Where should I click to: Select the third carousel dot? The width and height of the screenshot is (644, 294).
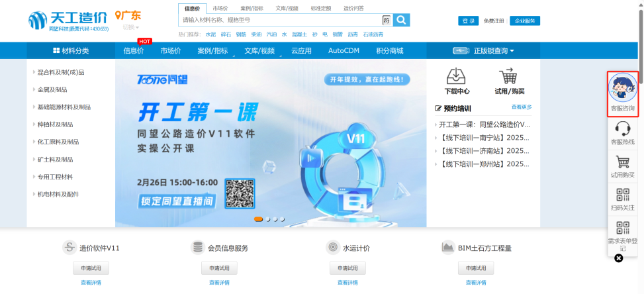pyautogui.click(x=275, y=219)
